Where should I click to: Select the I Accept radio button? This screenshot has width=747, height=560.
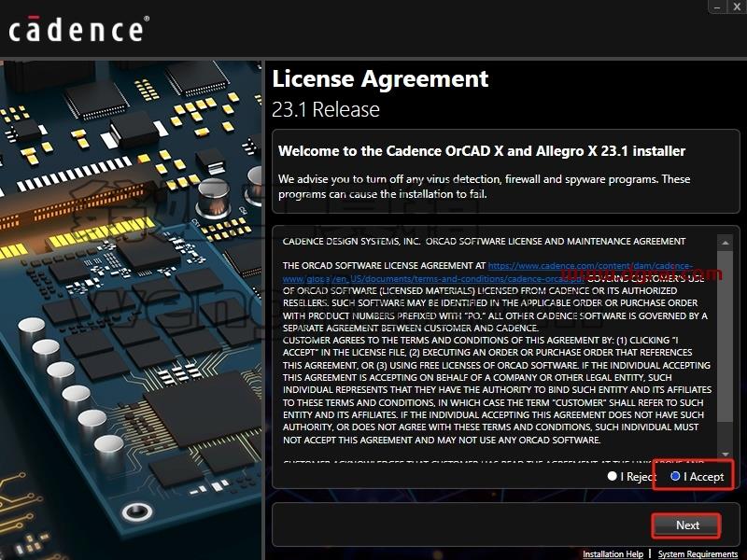point(674,476)
